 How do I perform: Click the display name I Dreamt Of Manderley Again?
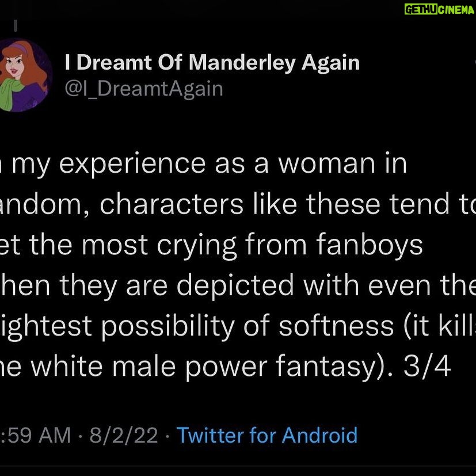pyautogui.click(x=212, y=63)
